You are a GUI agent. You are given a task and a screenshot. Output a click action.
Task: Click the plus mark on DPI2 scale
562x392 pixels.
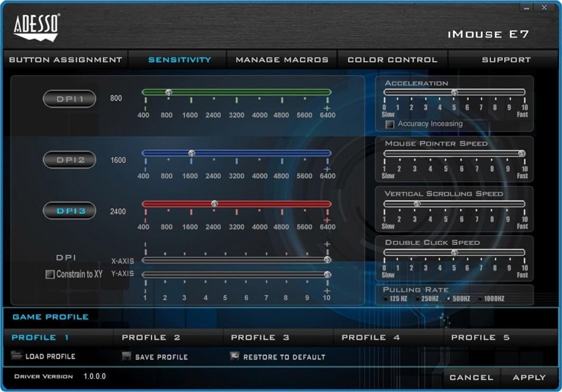pos(327,169)
